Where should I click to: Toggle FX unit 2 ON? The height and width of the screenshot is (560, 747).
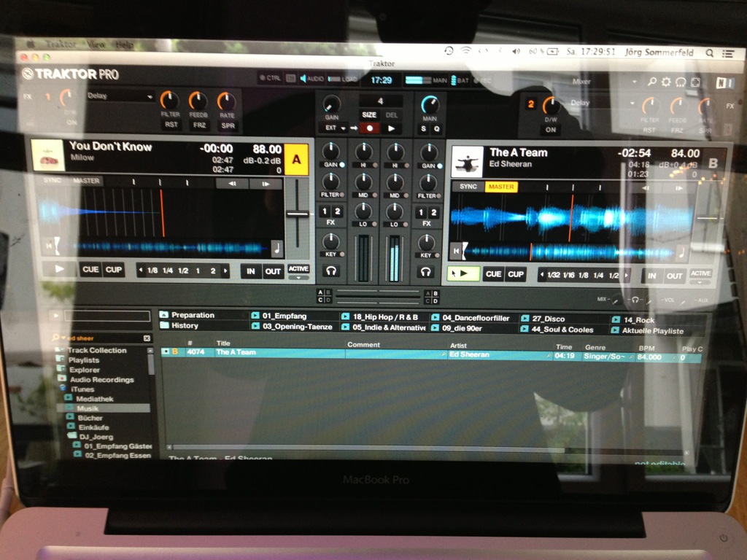pyautogui.click(x=551, y=130)
